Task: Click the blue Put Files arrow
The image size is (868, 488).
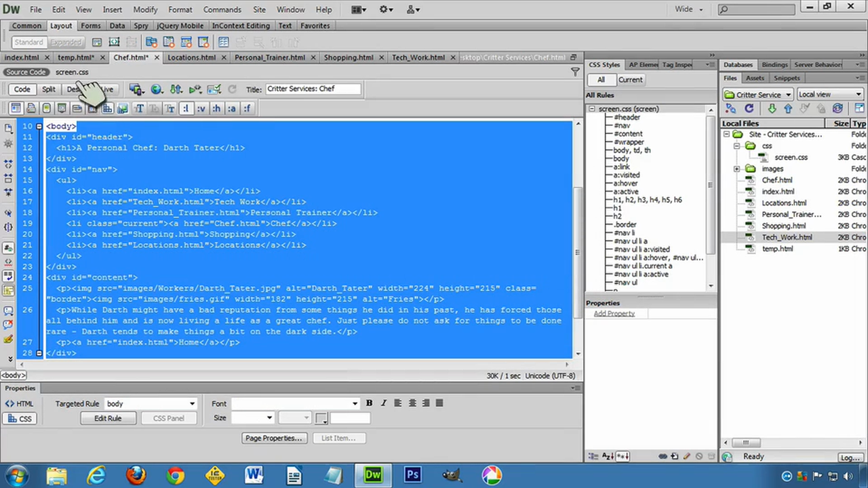Action: (x=787, y=108)
